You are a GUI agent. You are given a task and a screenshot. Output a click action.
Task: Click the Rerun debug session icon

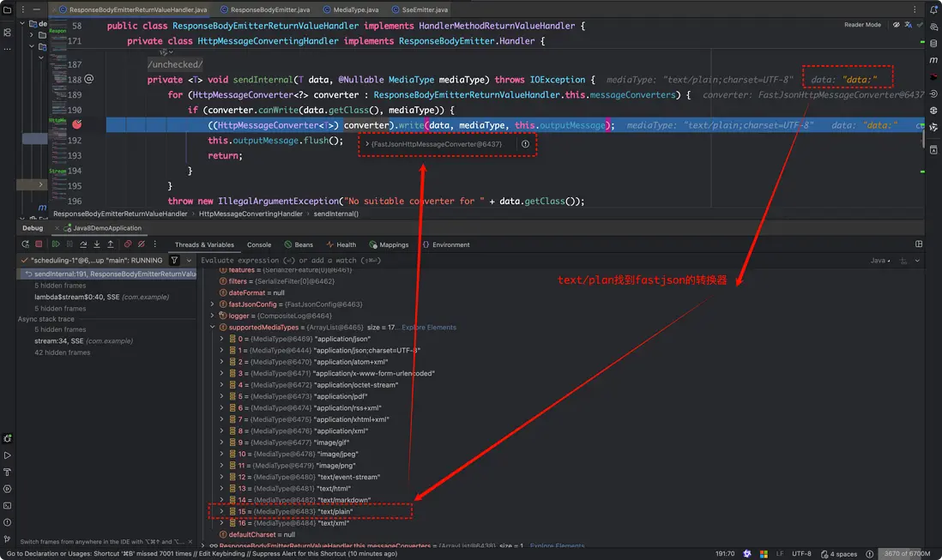pyautogui.click(x=25, y=244)
